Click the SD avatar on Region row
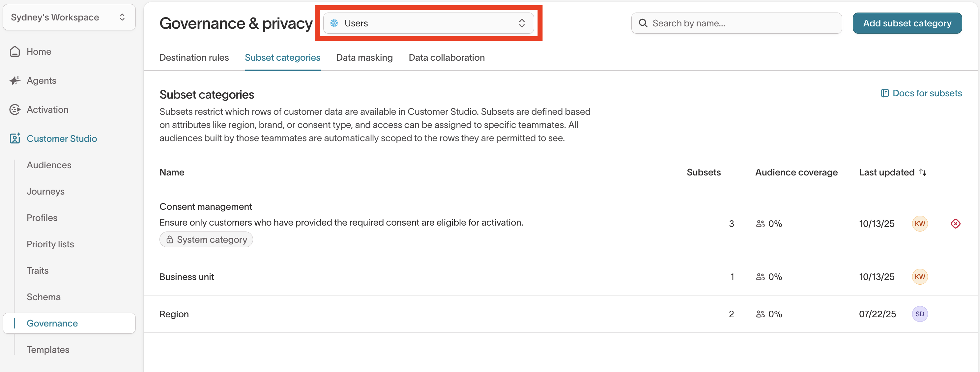This screenshot has width=980, height=372. click(x=919, y=314)
